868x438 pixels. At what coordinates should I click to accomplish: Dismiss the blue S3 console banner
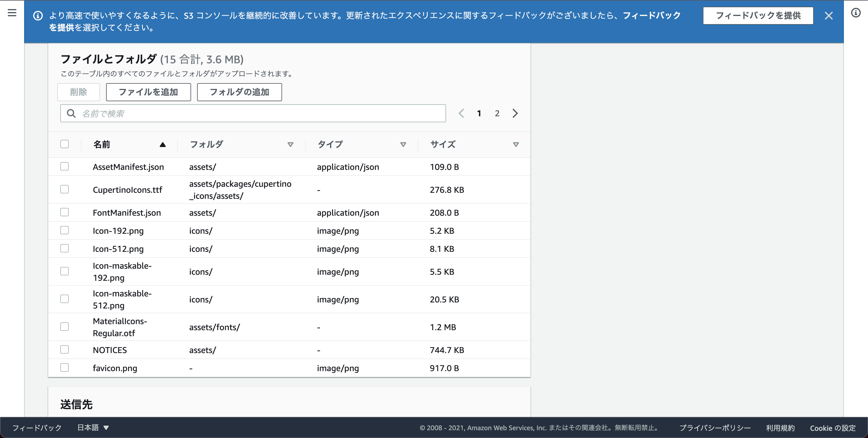tap(829, 15)
